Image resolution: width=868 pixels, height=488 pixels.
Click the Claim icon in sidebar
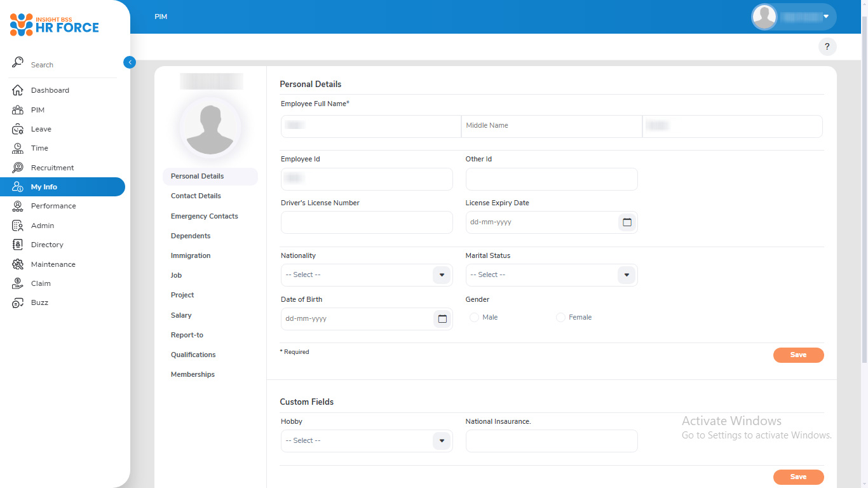18,283
